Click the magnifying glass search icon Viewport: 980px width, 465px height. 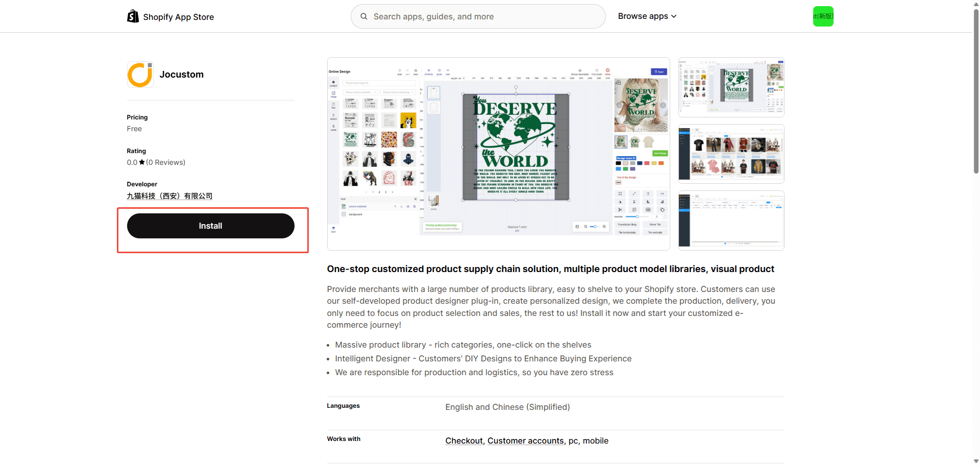[x=364, y=16]
